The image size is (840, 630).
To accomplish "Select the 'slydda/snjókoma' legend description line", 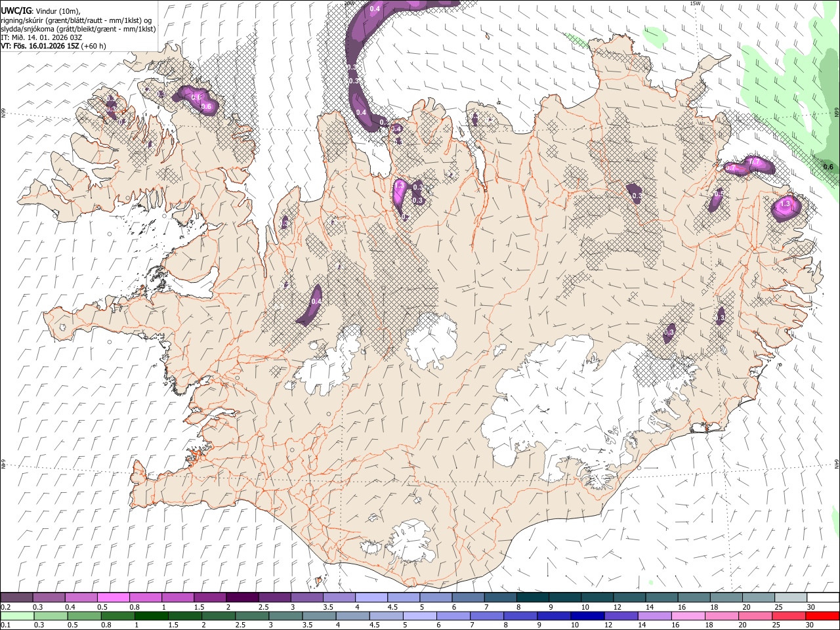I will 78,29.
